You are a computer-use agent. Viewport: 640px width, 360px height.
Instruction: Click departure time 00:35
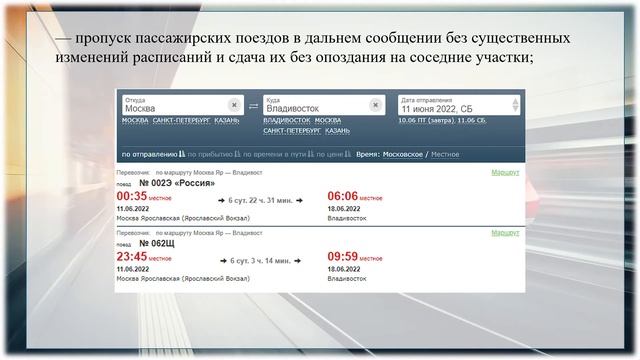tap(131, 196)
